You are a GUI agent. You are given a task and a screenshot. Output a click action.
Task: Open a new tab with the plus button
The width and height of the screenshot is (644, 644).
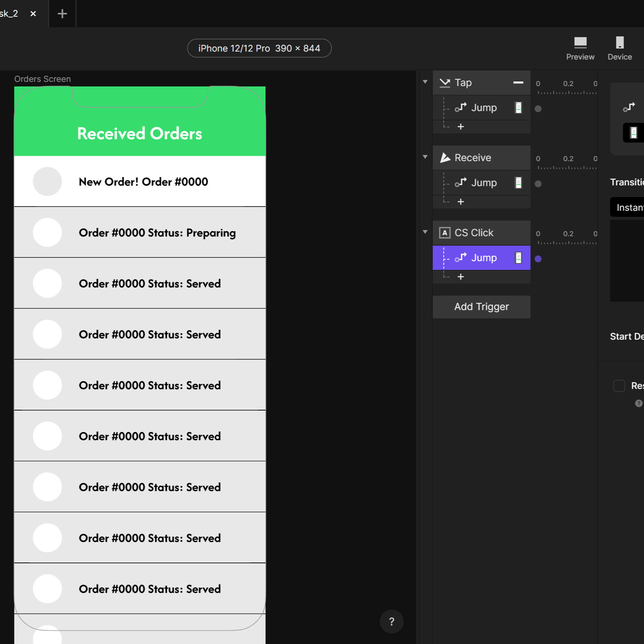pyautogui.click(x=62, y=13)
